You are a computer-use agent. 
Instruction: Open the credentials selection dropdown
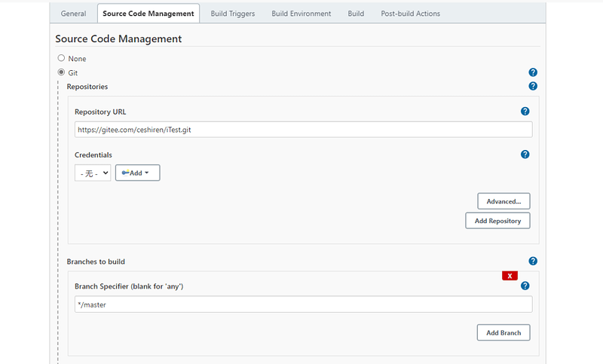coord(93,173)
